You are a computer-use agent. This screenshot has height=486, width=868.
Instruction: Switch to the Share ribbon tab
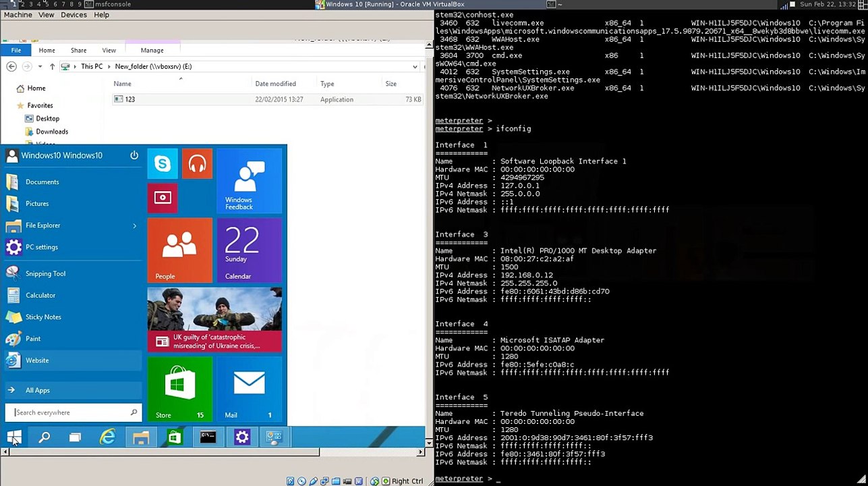click(x=78, y=50)
